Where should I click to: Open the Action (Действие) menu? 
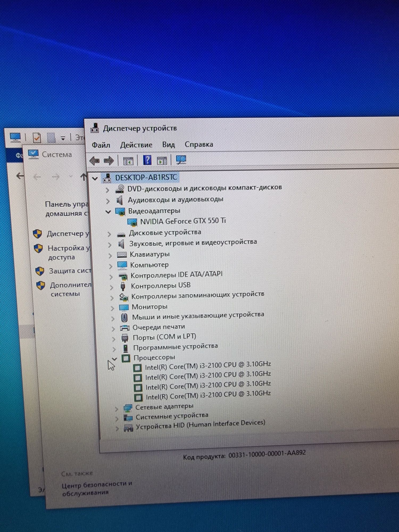(136, 145)
